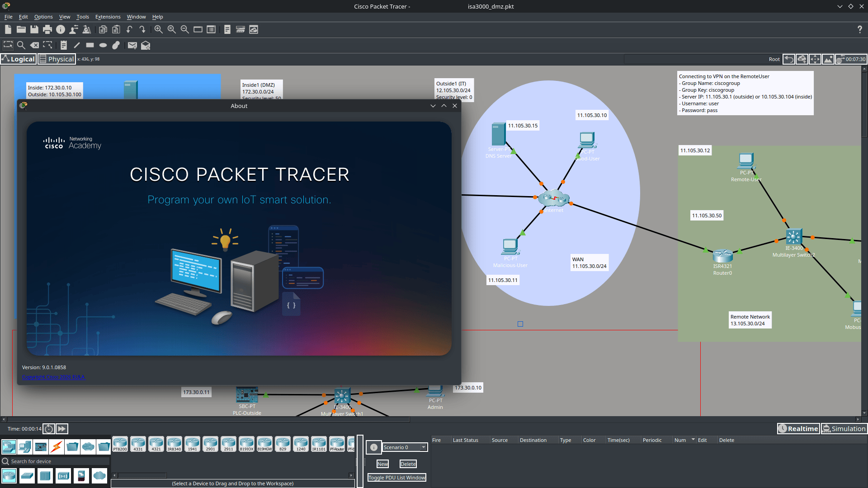Viewport: 868px width, 488px height.
Task: Click the Zoom Out magnifier icon
Action: [184, 29]
